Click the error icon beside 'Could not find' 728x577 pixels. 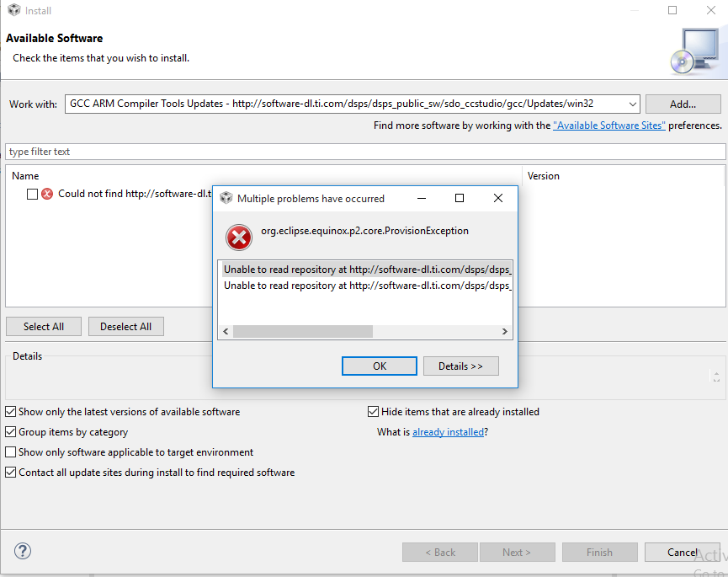pyautogui.click(x=47, y=194)
